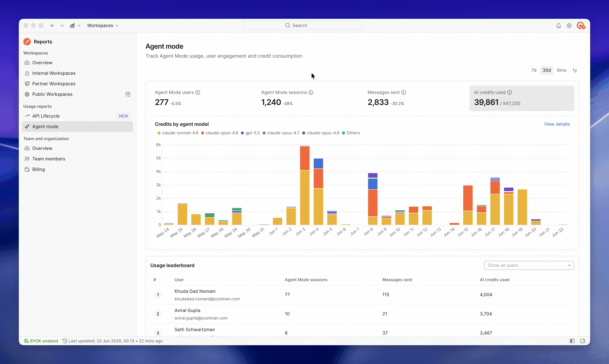Click the Postman Reports logo
The image size is (609, 364).
click(27, 42)
